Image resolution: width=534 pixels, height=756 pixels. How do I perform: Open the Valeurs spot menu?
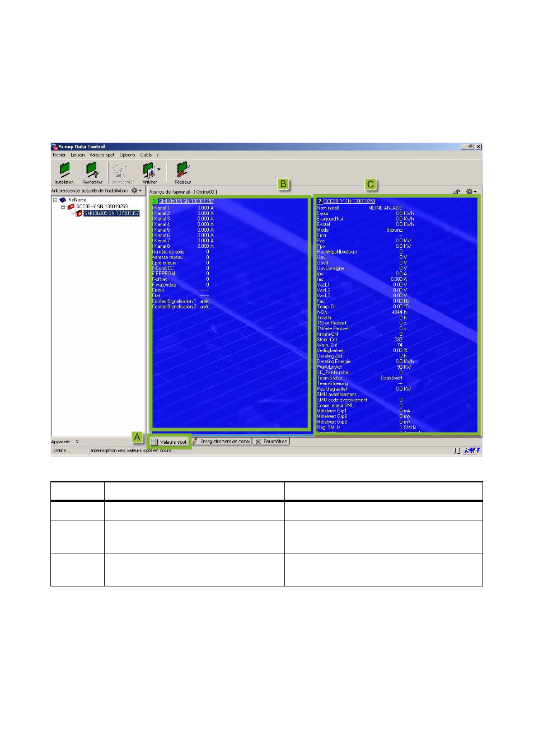click(x=102, y=155)
